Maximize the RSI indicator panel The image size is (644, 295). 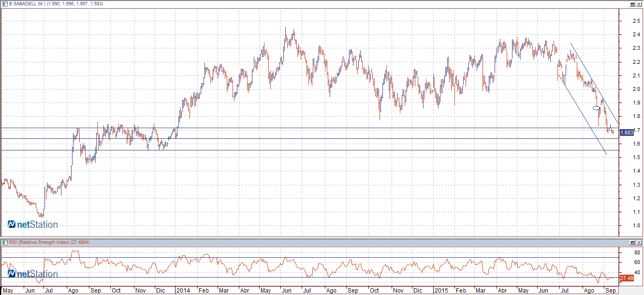[632, 242]
